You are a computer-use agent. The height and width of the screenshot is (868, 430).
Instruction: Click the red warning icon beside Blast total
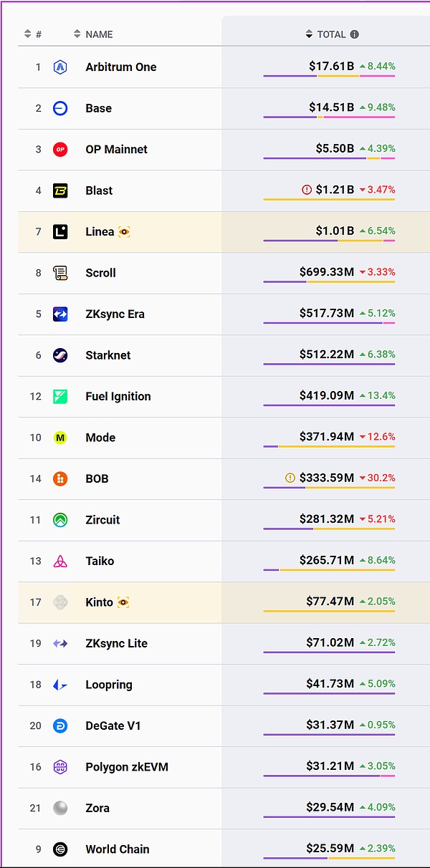tap(307, 190)
